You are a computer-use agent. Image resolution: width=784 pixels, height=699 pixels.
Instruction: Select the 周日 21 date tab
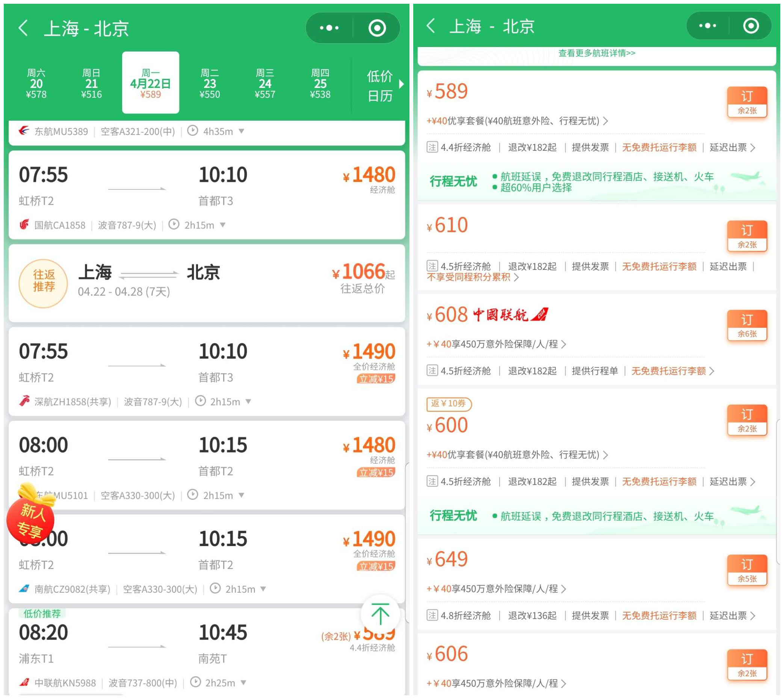pyautogui.click(x=91, y=83)
